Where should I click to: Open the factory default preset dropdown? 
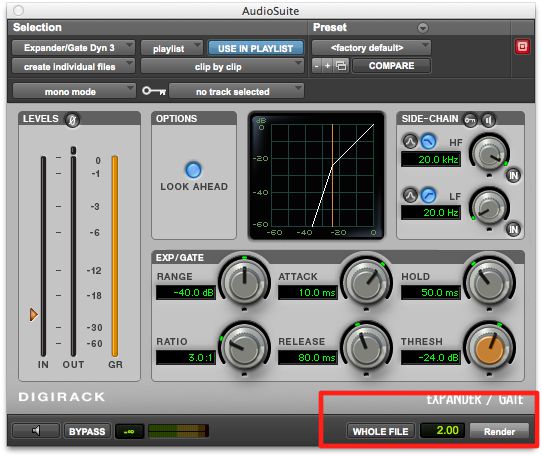click(x=371, y=48)
